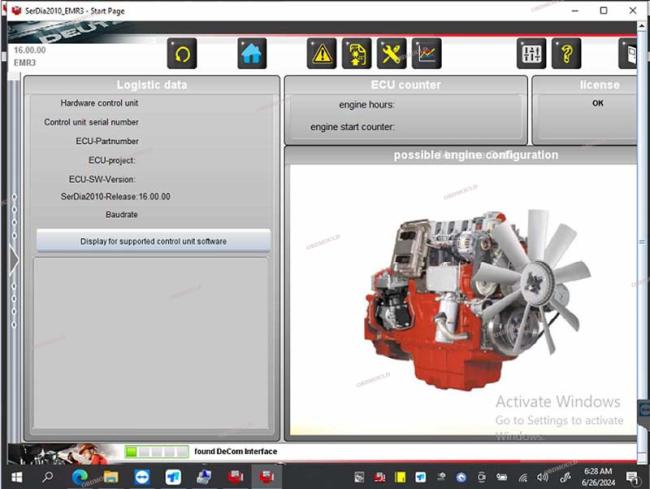Open the wrench and screwdriver tools icon
650x489 pixels.
click(x=391, y=53)
